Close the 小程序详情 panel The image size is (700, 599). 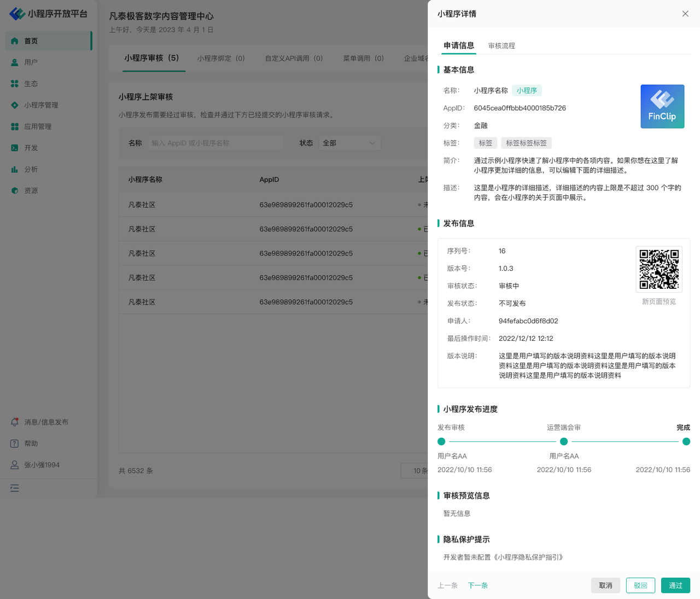(685, 14)
